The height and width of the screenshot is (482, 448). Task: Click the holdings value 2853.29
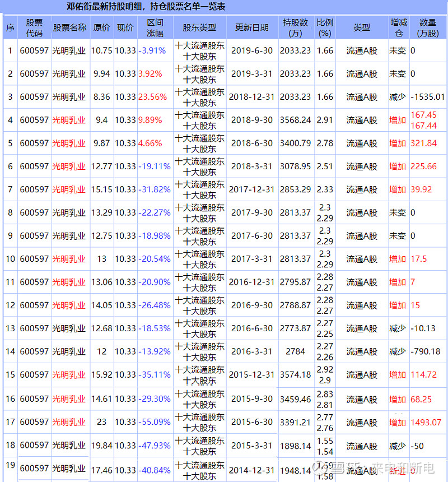[x=295, y=189]
